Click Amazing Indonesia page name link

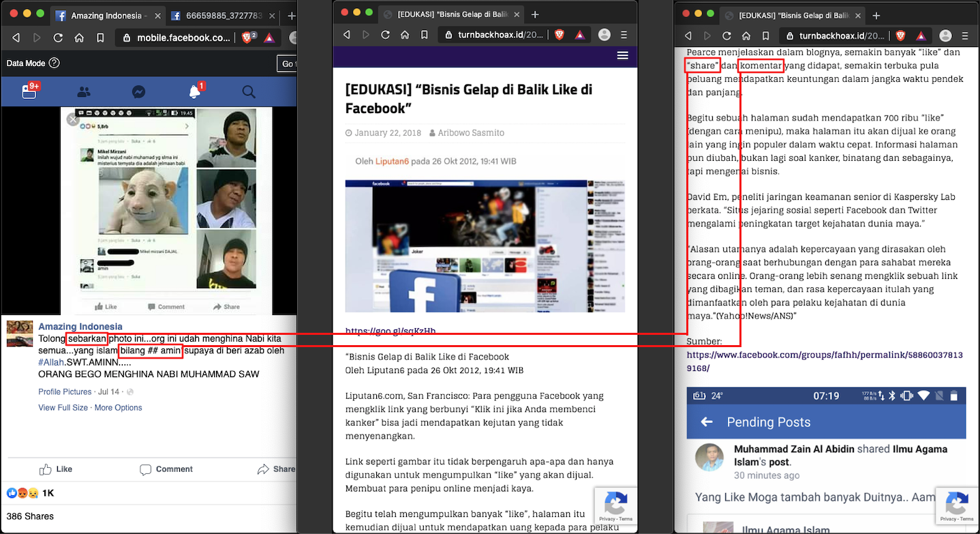coord(80,327)
